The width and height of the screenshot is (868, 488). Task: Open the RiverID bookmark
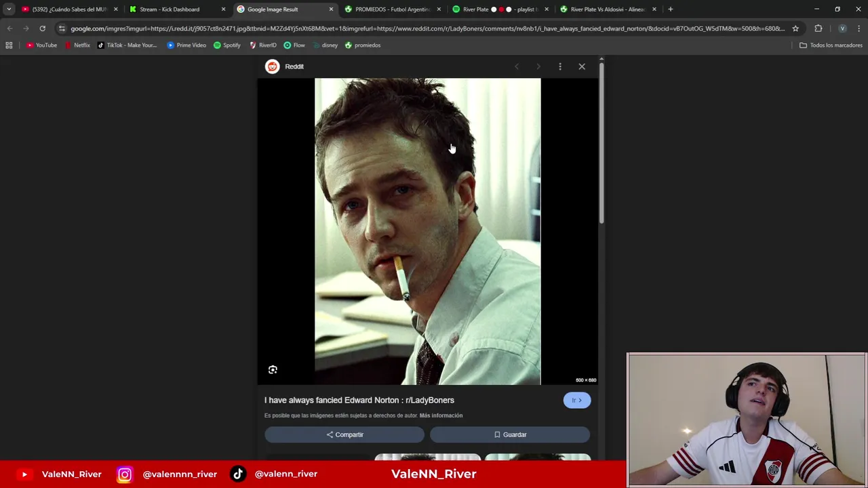[x=263, y=45]
